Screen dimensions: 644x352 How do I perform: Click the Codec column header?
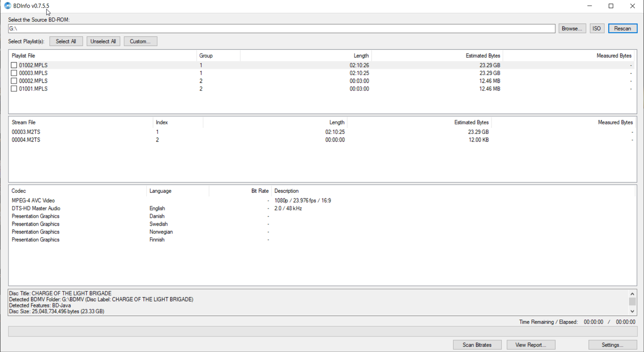78,191
